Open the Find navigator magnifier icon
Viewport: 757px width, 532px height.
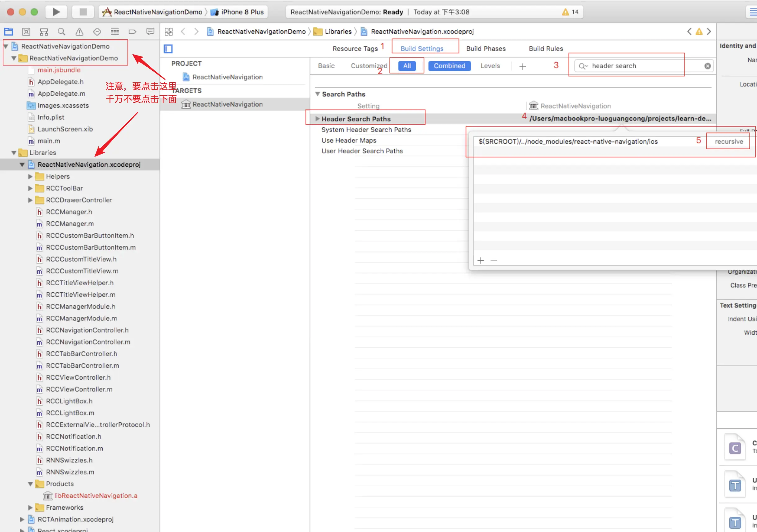click(x=61, y=32)
